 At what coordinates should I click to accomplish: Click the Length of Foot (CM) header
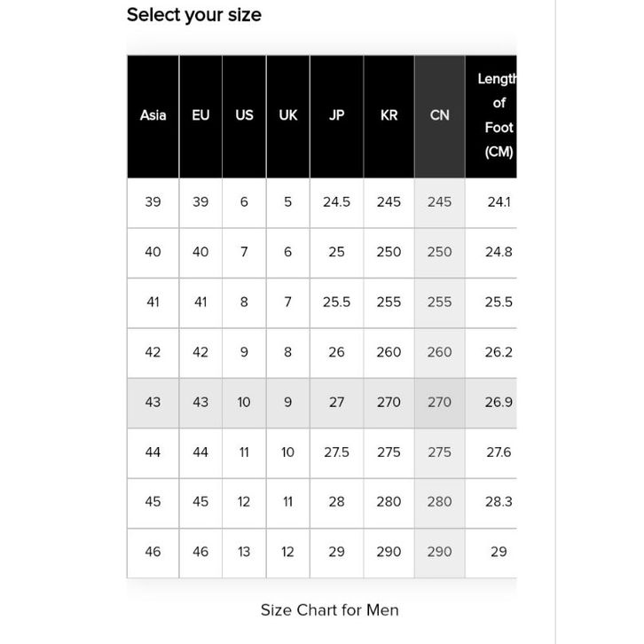498,115
